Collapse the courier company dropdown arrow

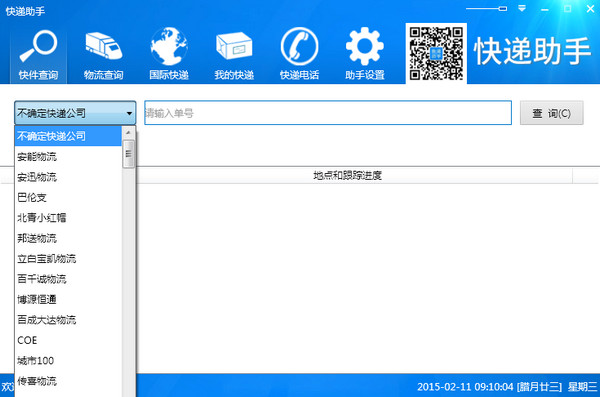click(129, 113)
